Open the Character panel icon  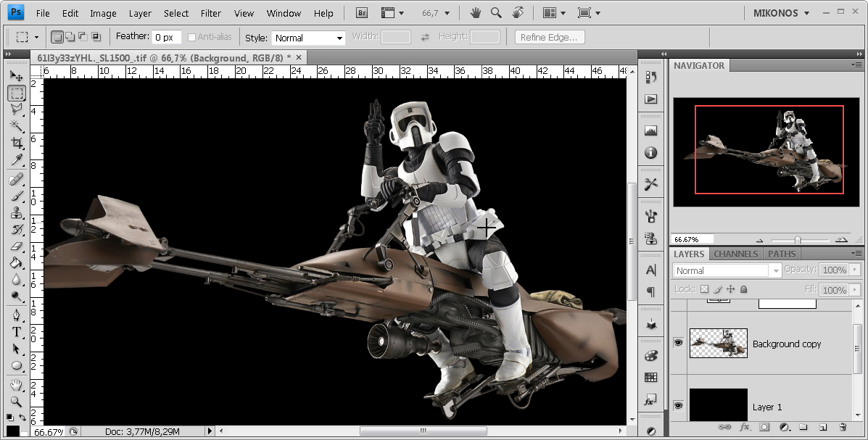[651, 270]
